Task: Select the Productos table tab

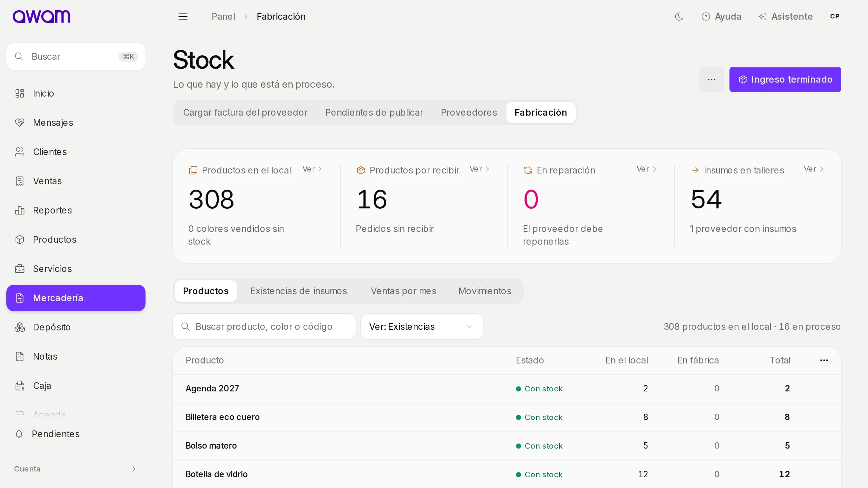Action: pos(206,291)
